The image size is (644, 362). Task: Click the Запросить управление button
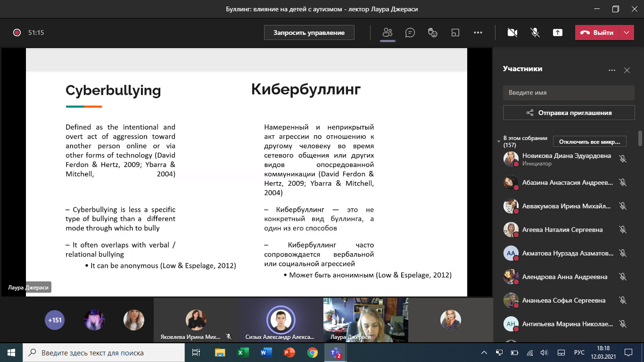[309, 33]
